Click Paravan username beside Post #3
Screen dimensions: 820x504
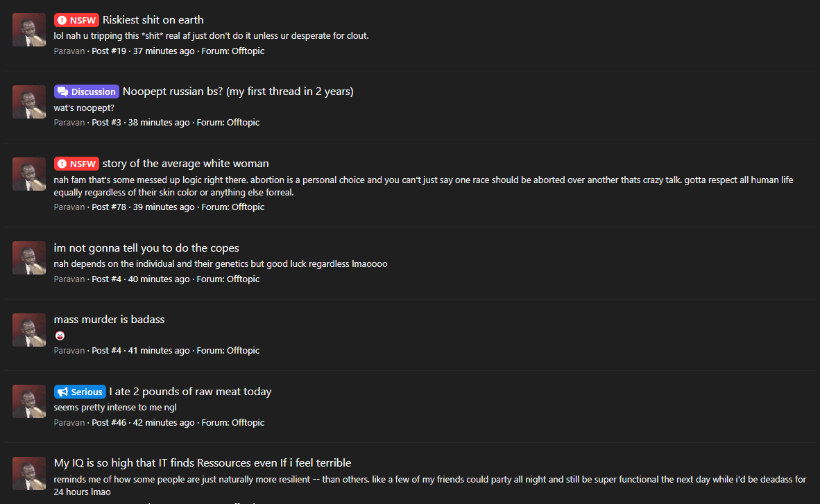[69, 123]
